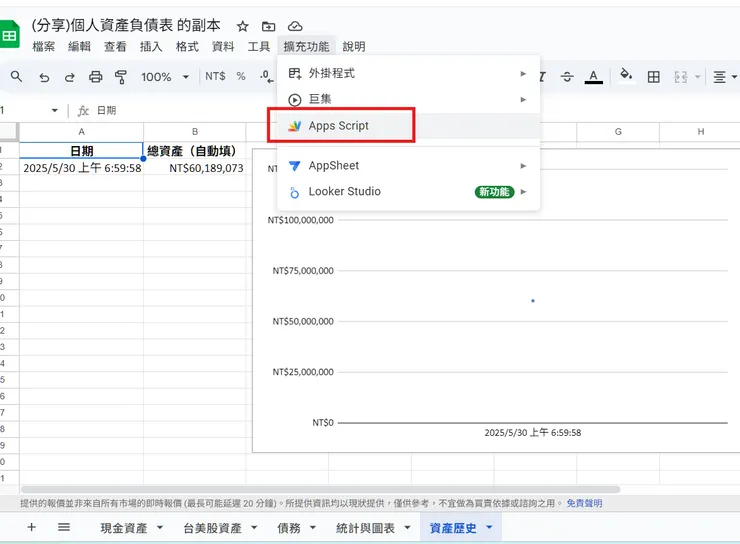The width and height of the screenshot is (740, 544).
Task: Expand the 巨集 submenu
Action: (x=409, y=100)
